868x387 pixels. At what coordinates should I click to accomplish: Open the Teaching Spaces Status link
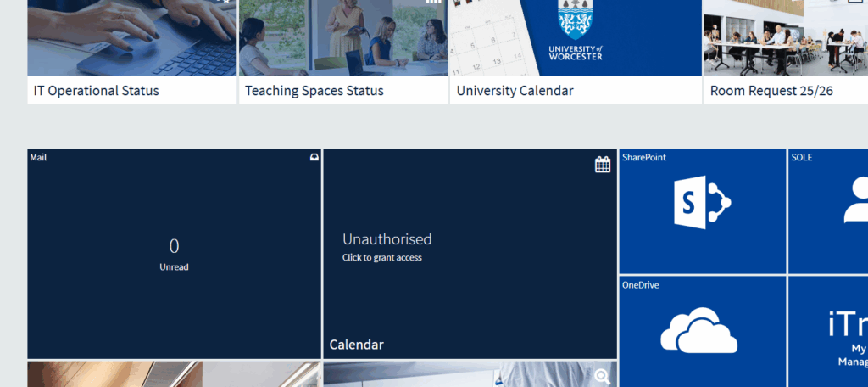(314, 91)
